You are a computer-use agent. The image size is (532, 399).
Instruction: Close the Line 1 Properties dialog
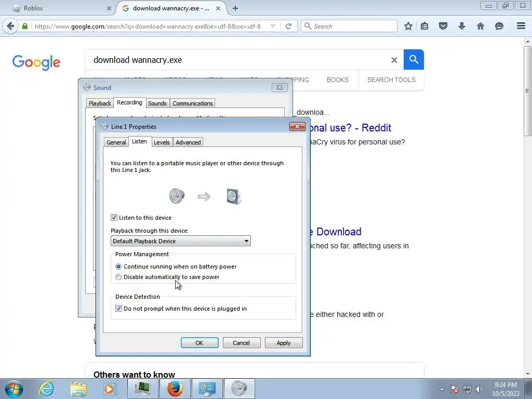pyautogui.click(x=297, y=127)
